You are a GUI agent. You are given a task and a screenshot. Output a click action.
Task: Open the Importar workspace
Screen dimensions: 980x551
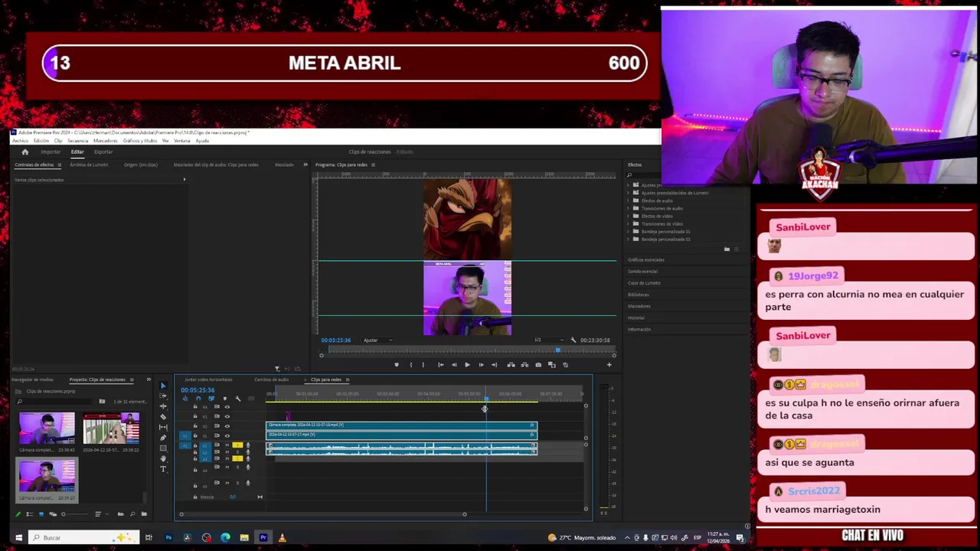click(x=51, y=152)
